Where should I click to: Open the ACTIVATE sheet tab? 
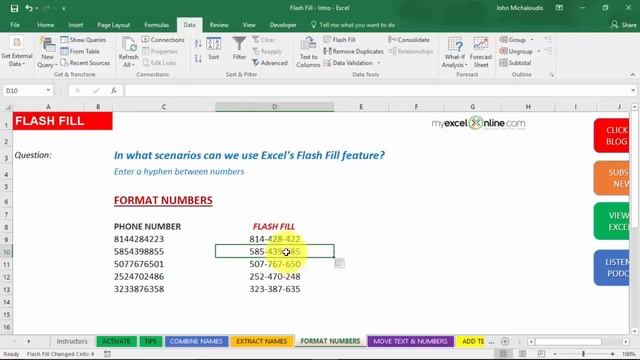pos(116,341)
